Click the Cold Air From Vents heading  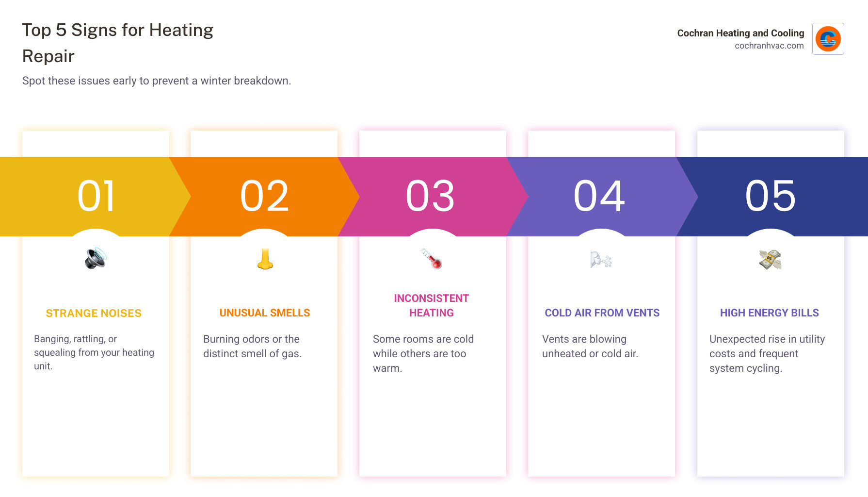(x=602, y=313)
